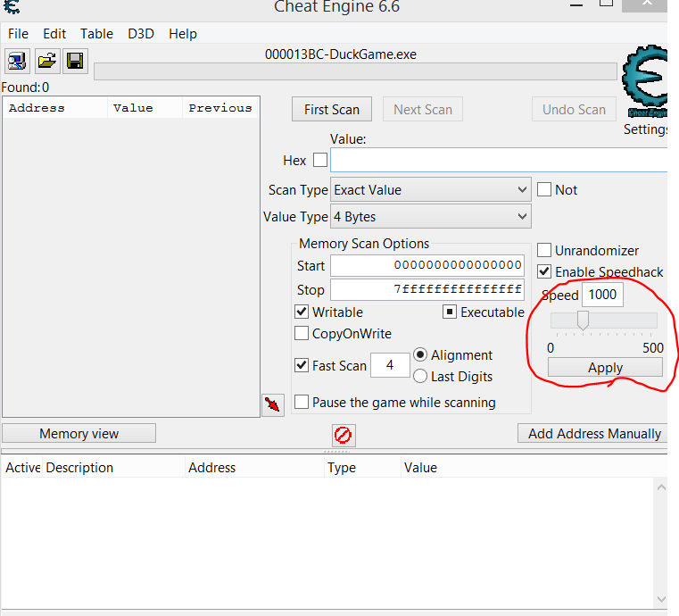679x616 pixels.
Task: Check Pause the game while scanning
Action: coord(302,402)
